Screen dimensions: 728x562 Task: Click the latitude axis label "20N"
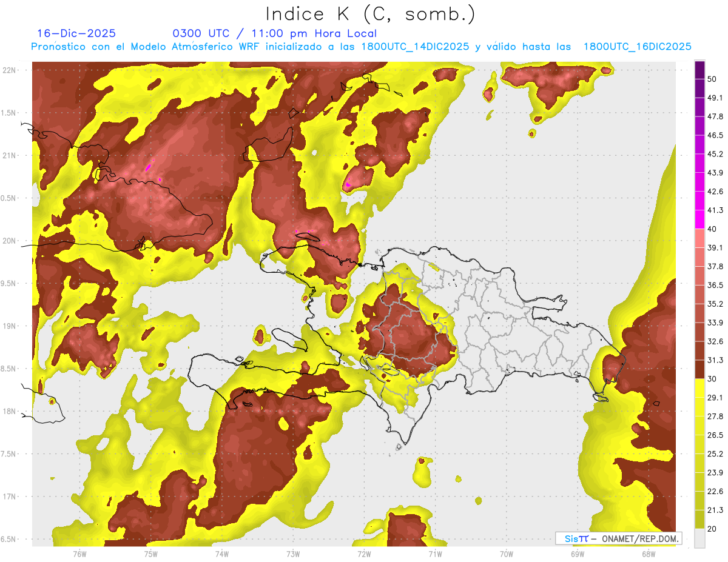coord(10,241)
